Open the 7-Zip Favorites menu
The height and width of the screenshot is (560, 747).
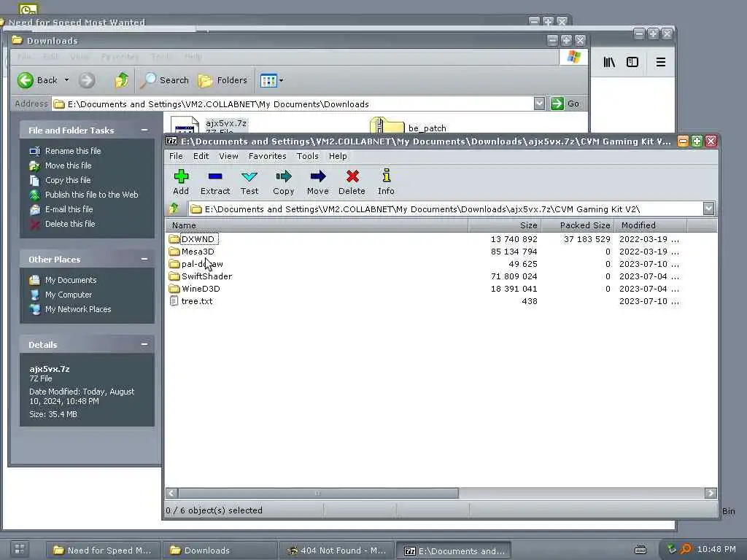(267, 156)
